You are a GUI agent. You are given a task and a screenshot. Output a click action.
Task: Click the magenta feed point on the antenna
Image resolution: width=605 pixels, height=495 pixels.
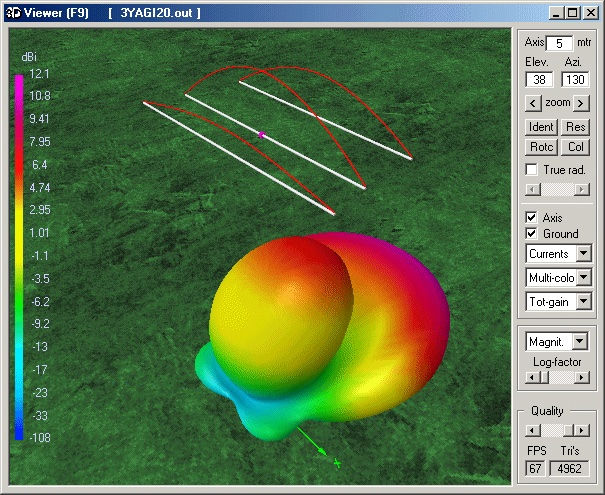tap(262, 135)
